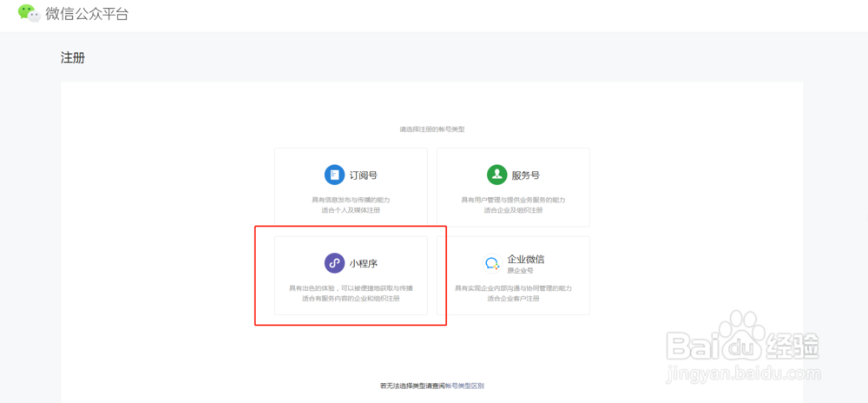868x403 pixels.
Task: Click 适合有服务内容的企业和组织注册 description
Action: pyautogui.click(x=351, y=299)
